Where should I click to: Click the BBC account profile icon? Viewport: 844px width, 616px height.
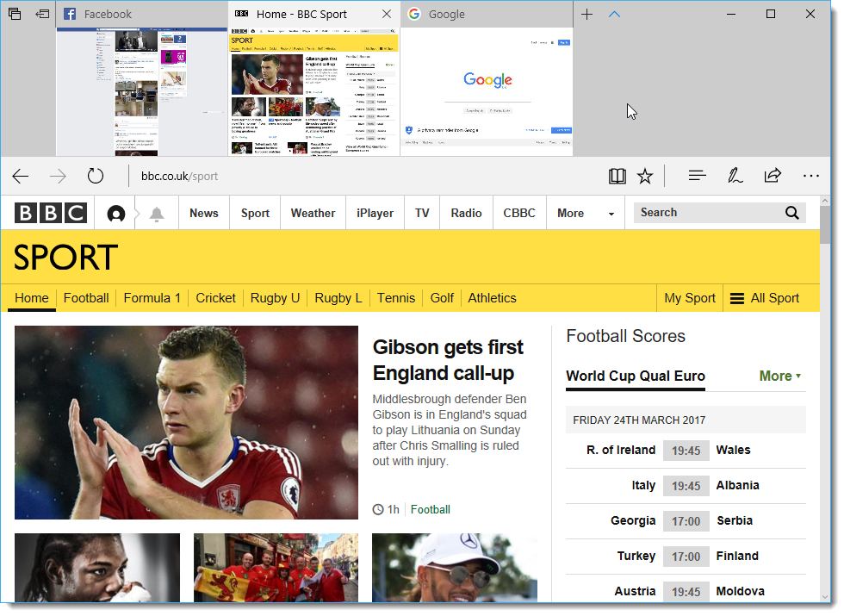pos(116,214)
